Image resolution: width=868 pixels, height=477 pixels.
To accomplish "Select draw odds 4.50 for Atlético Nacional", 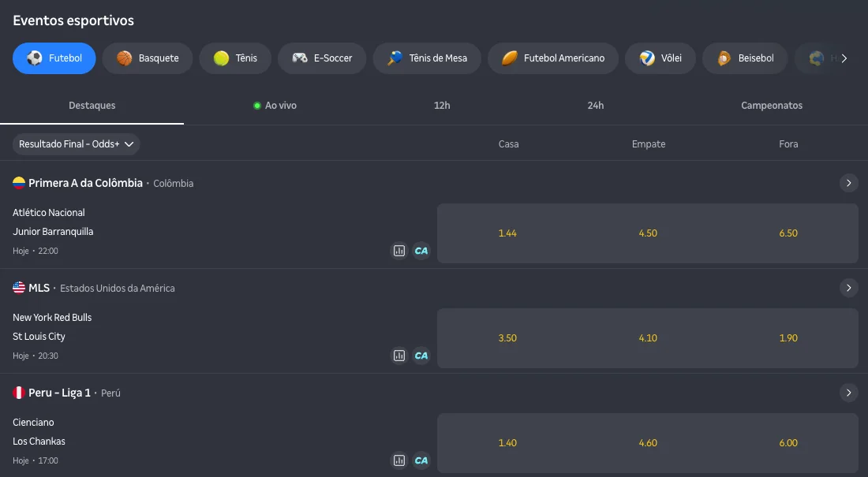I will click(x=648, y=233).
